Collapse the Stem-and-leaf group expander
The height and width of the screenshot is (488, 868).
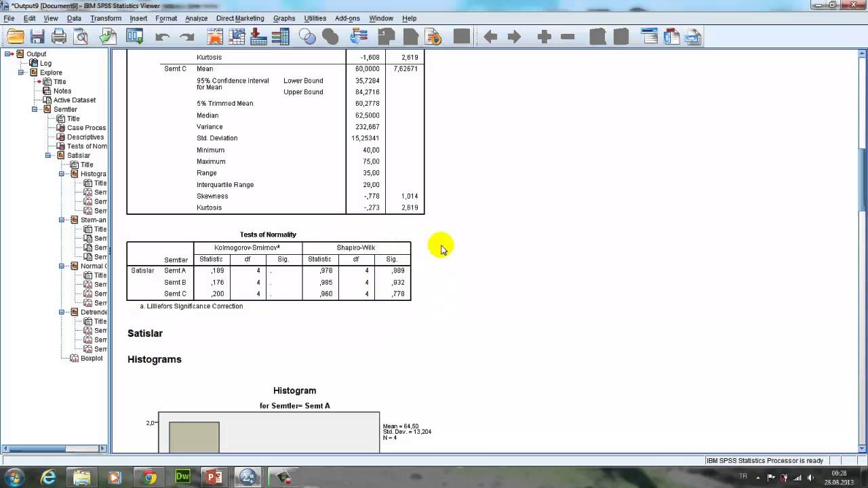(62, 220)
